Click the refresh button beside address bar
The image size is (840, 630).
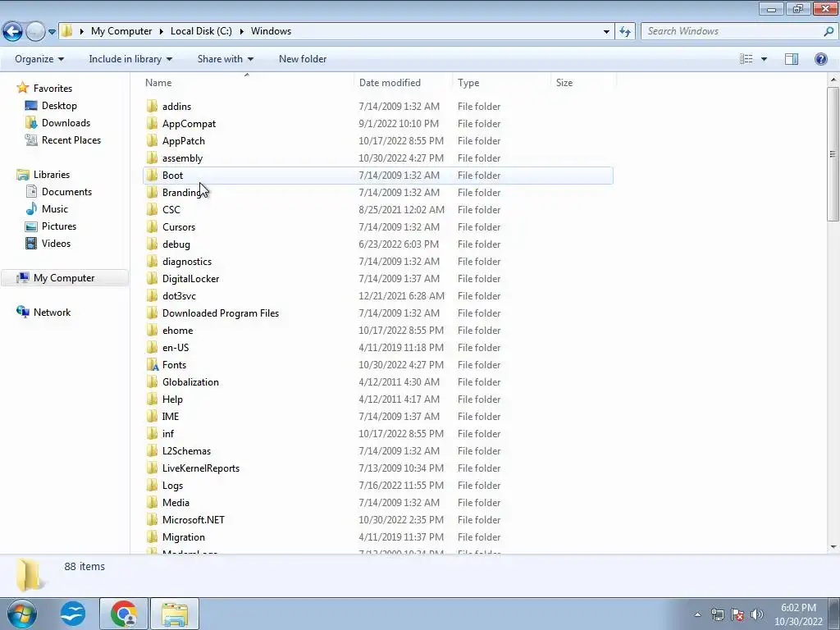tap(625, 31)
